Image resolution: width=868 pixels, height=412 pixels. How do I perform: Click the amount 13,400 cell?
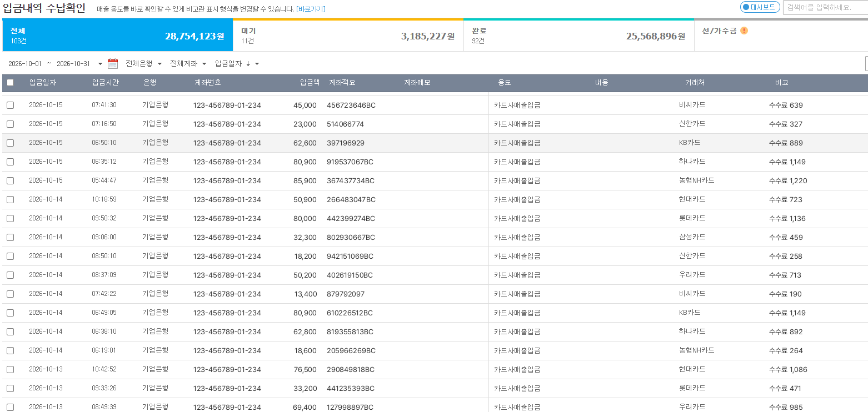pyautogui.click(x=306, y=294)
